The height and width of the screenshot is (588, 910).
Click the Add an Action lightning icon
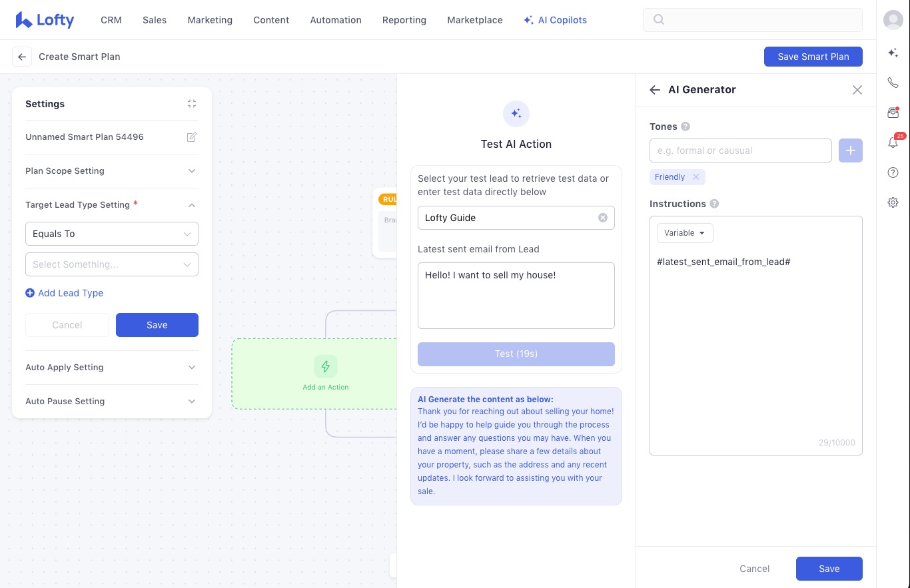tap(326, 367)
